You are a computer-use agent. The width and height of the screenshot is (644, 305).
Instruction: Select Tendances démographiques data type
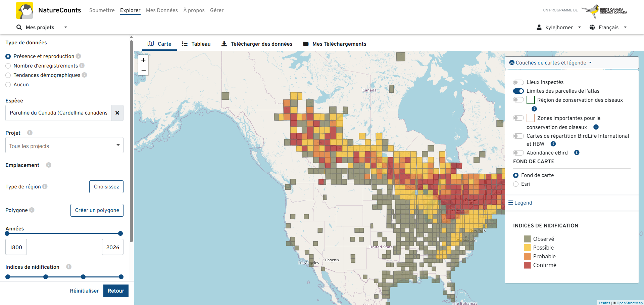pyautogui.click(x=8, y=75)
